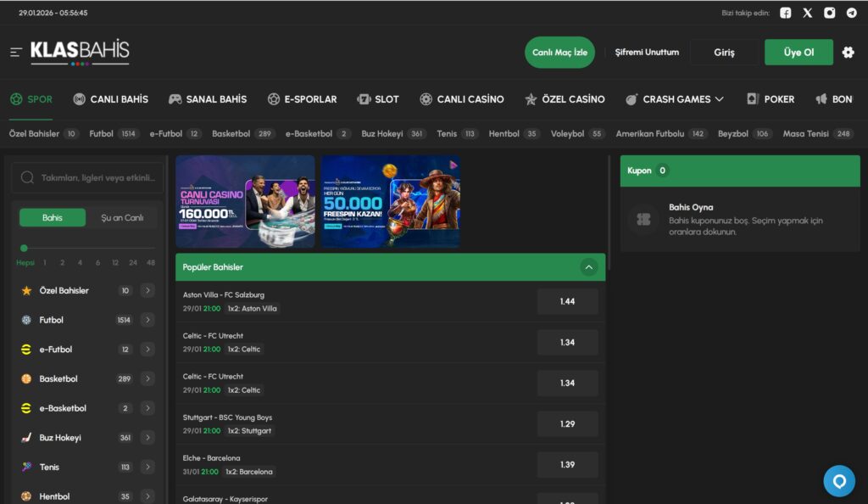The image size is (868, 504).
Task: Click the basketball icon beside Basketbol
Action: (26, 378)
